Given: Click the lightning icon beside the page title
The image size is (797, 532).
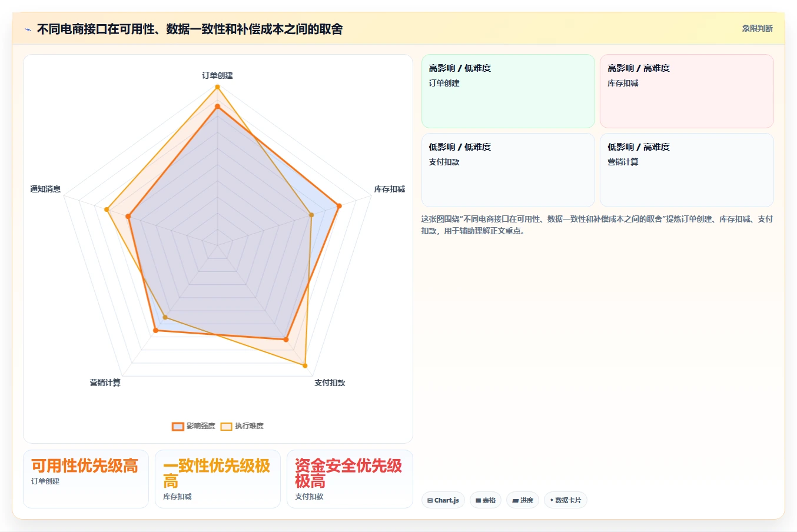Looking at the screenshot, I should (28, 29).
